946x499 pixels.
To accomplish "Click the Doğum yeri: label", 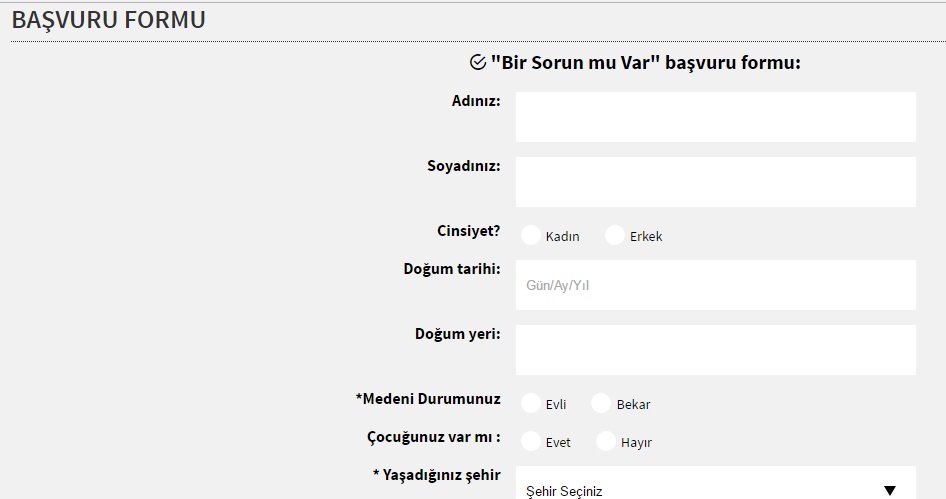I will [457, 334].
